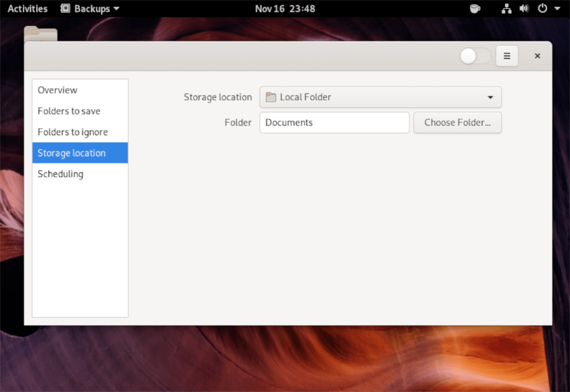Click the Backups icon in the top bar
570x392 pixels.
66,8
